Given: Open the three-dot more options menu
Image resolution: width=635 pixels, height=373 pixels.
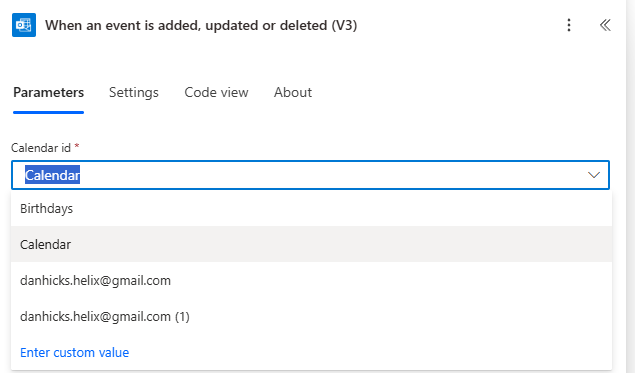Looking at the screenshot, I should pyautogui.click(x=569, y=25).
